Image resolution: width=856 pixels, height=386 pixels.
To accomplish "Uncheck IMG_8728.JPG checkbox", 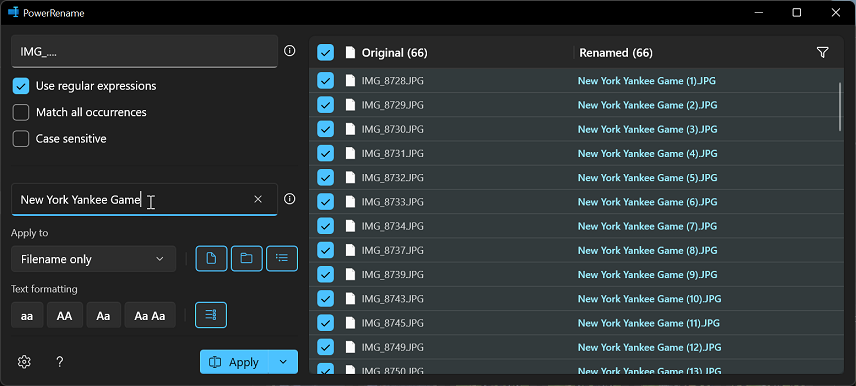I will 325,81.
